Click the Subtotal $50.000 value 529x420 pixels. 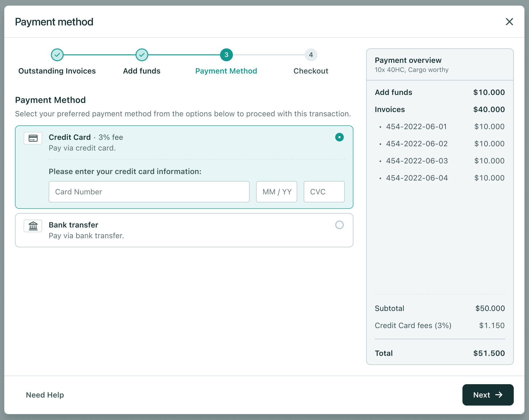(x=490, y=308)
